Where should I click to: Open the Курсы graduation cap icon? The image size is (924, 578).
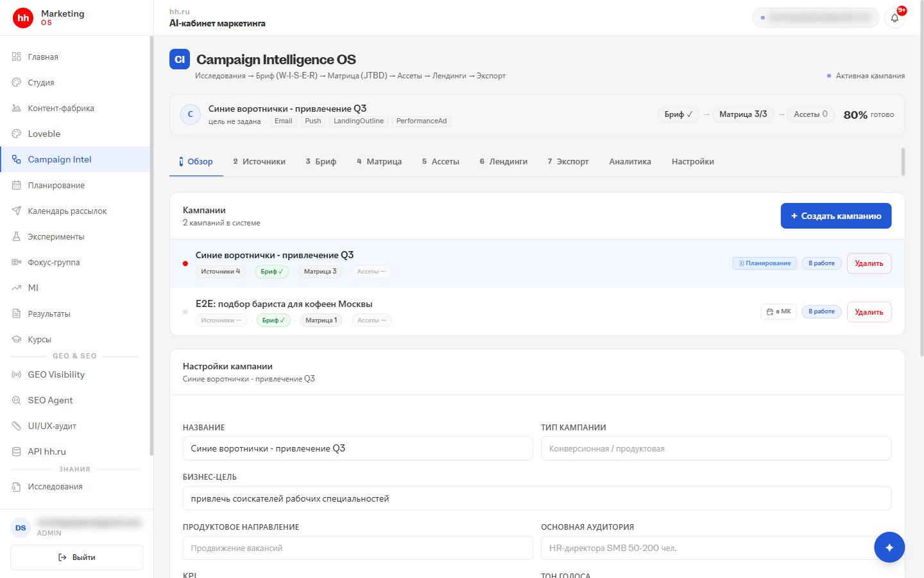[17, 339]
